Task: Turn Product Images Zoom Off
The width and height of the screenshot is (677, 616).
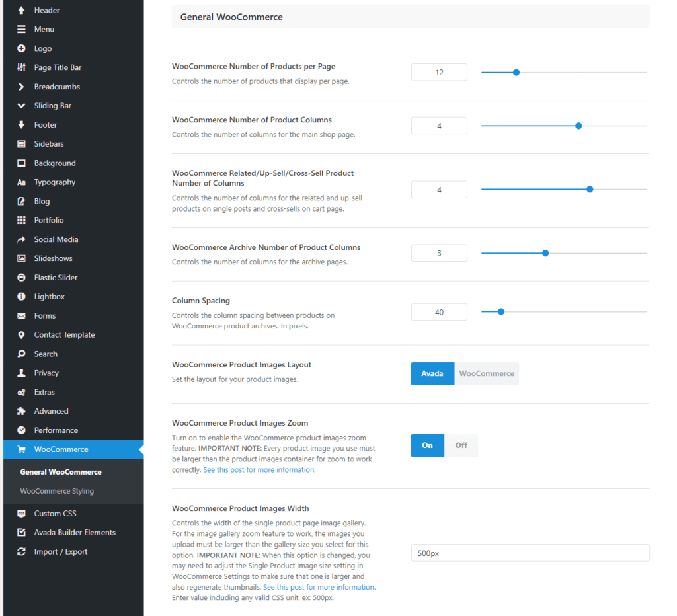Action: 461,445
